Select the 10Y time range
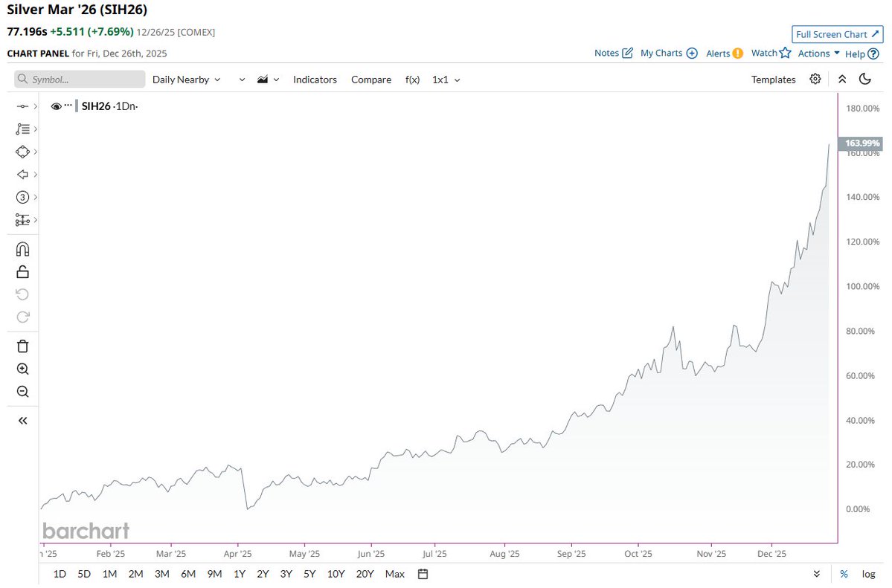Screen dimensions: 892x588 point(336,574)
